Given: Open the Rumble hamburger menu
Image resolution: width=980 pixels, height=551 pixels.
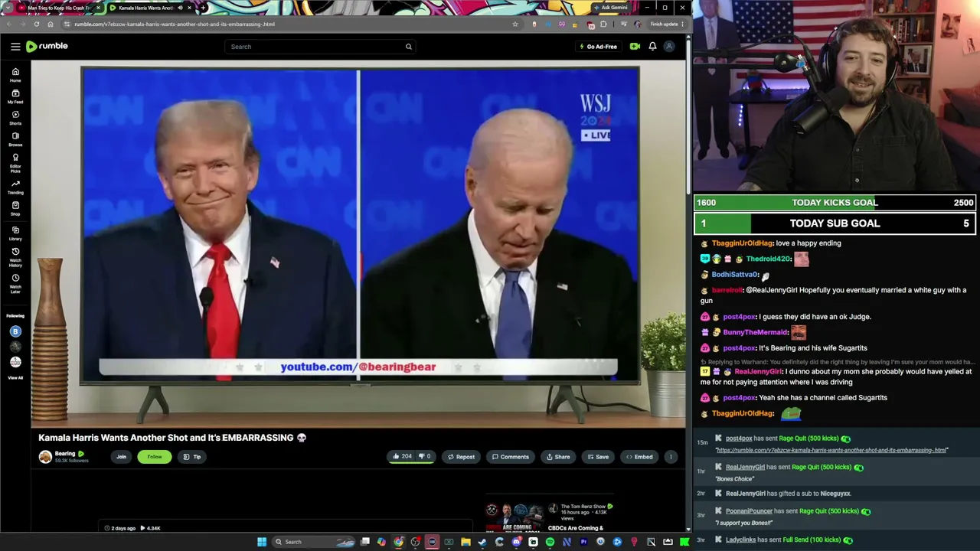Looking at the screenshot, I should [x=15, y=47].
